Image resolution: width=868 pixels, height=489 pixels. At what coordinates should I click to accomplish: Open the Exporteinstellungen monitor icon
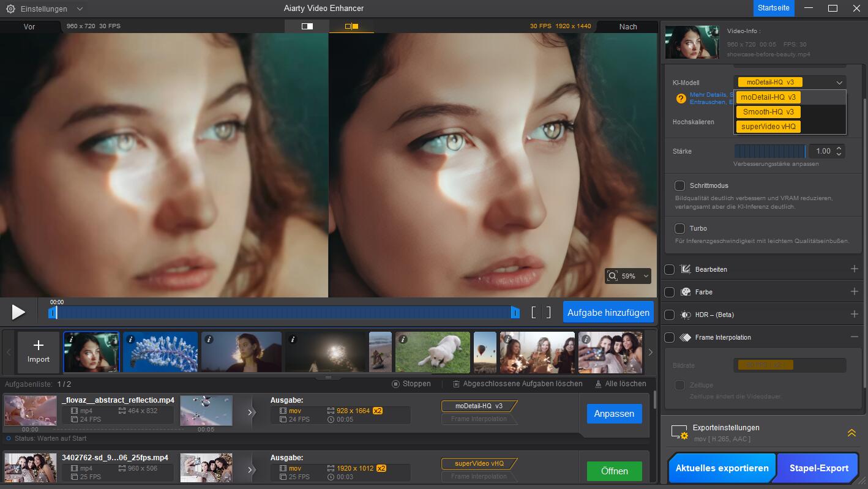click(679, 432)
